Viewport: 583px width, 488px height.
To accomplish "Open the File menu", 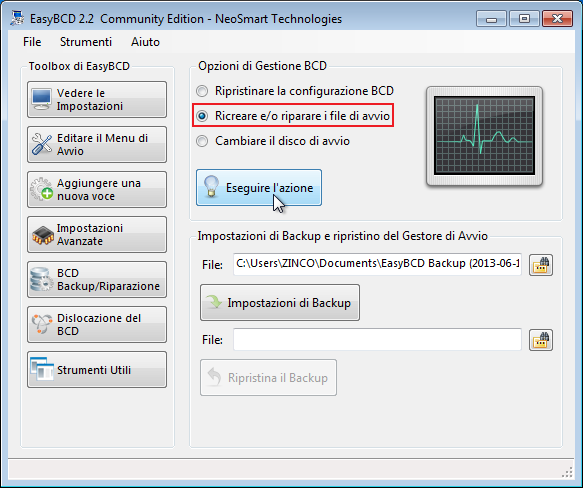I will point(32,42).
